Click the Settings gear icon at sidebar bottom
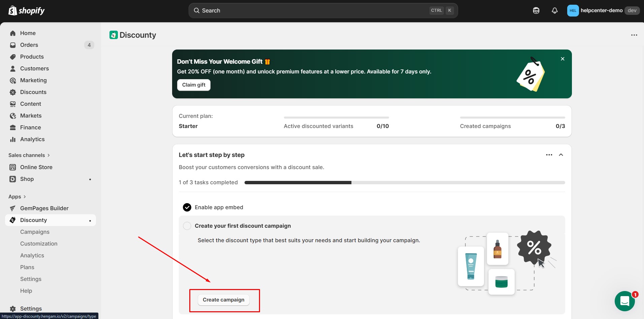 click(13, 309)
